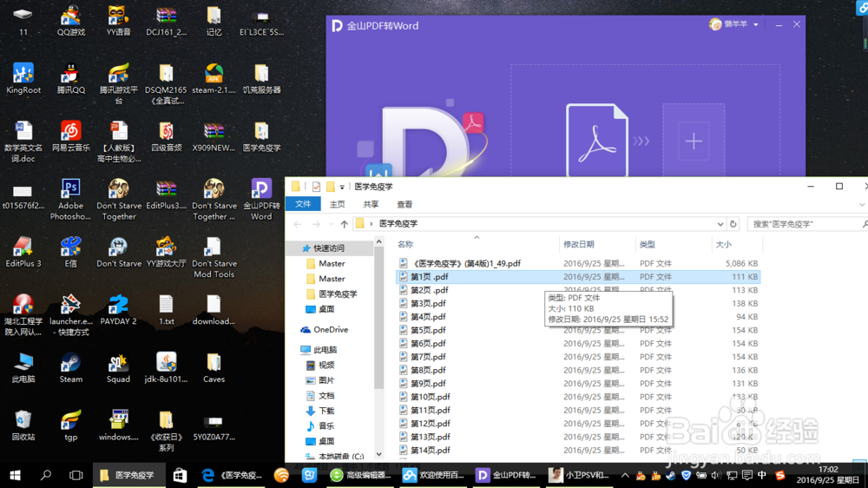Open the 腾讯游戏平台 desktop icon
This screenshot has height=488, width=868.
coord(118,83)
